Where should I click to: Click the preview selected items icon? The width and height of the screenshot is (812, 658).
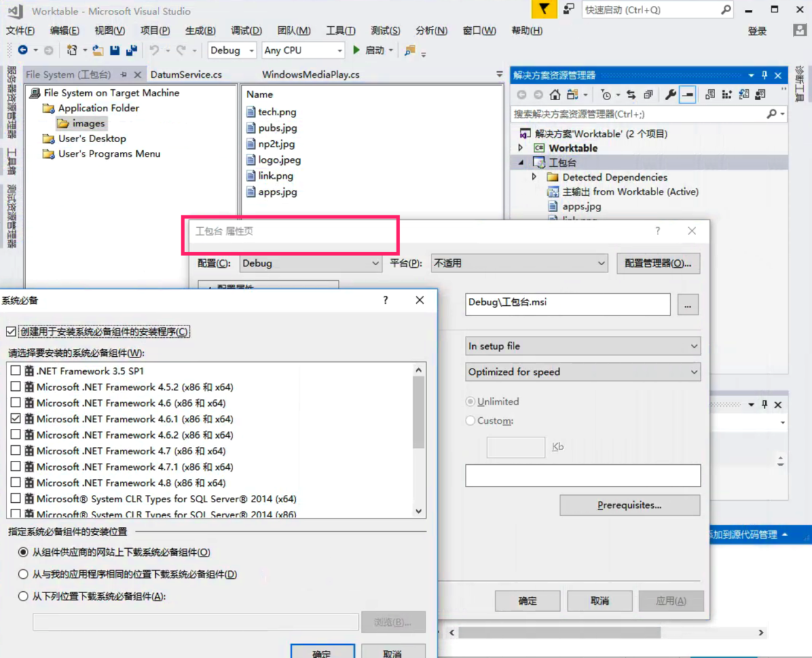tap(688, 95)
